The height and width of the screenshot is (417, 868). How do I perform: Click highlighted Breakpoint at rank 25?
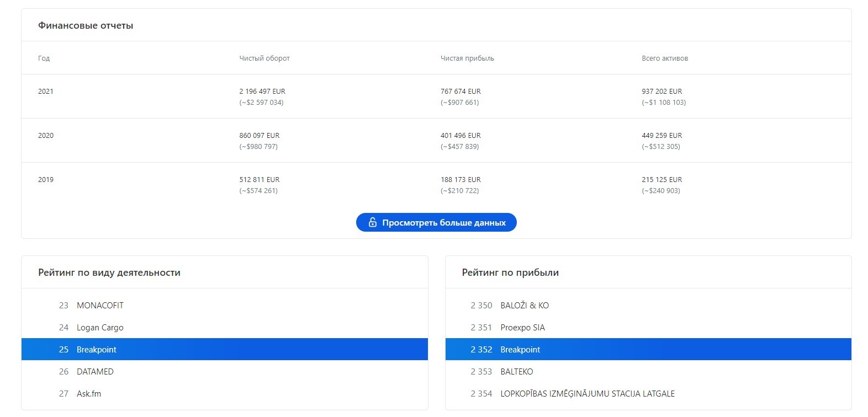coord(97,350)
